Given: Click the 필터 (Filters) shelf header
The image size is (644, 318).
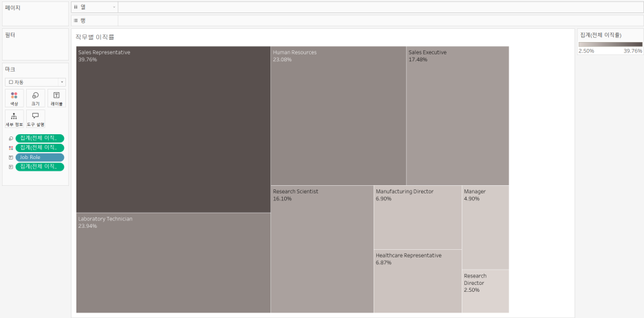Looking at the screenshot, I should click(10, 35).
